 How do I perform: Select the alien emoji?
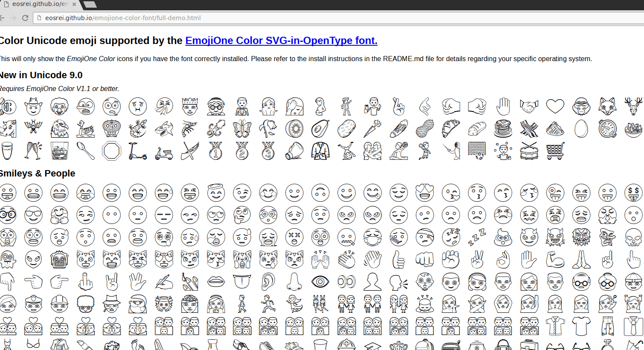[33, 259]
